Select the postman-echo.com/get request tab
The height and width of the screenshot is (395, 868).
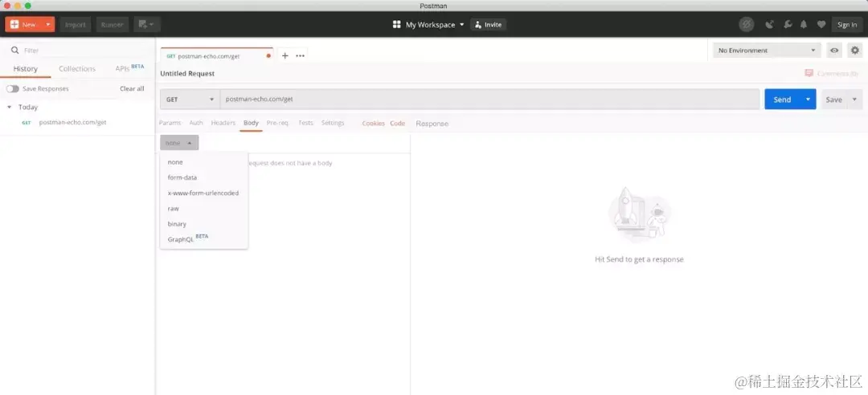click(217, 56)
